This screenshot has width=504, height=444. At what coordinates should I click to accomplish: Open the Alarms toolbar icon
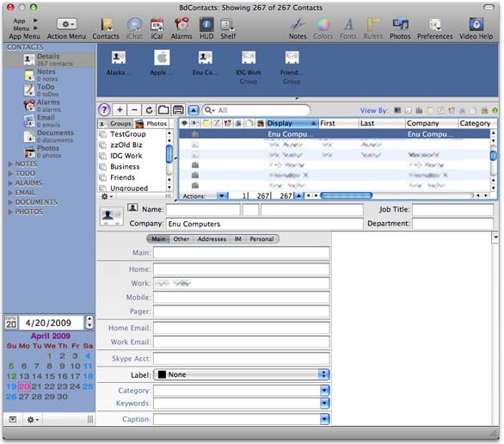point(181,28)
